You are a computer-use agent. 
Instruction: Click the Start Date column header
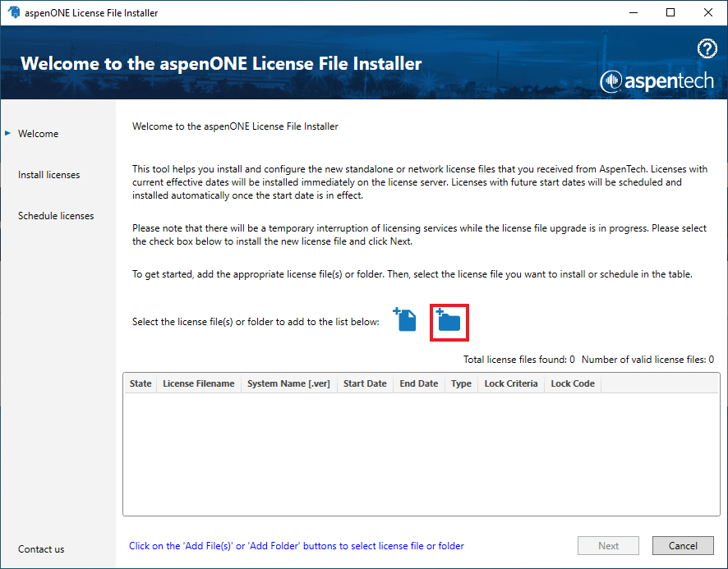365,383
